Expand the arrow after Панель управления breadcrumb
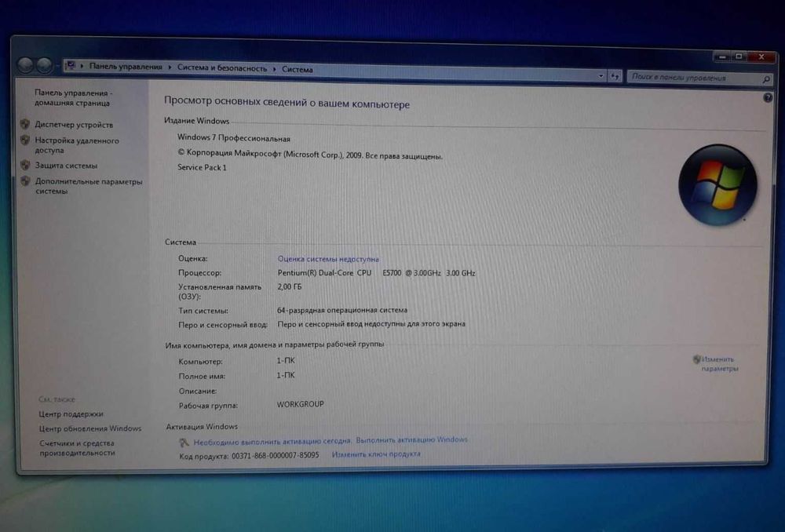Image resolution: width=785 pixels, height=532 pixels. click(170, 67)
